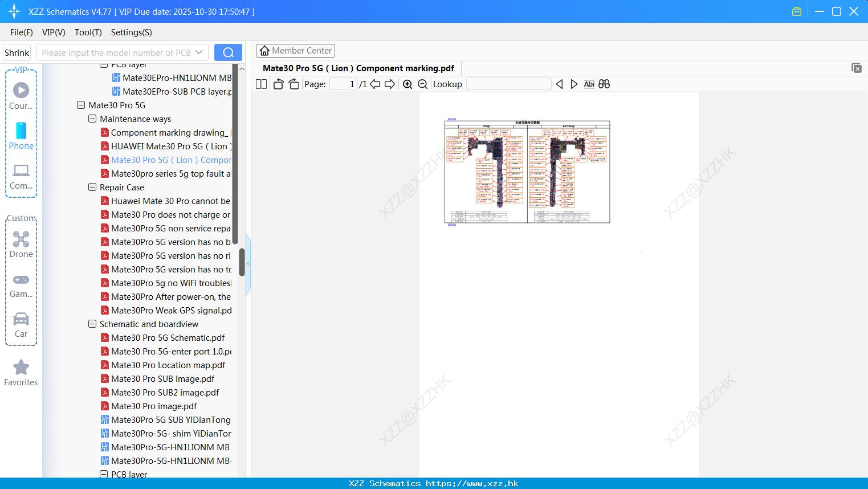Collapse the Repair Case folder
The width and height of the screenshot is (868, 489).
(x=92, y=188)
